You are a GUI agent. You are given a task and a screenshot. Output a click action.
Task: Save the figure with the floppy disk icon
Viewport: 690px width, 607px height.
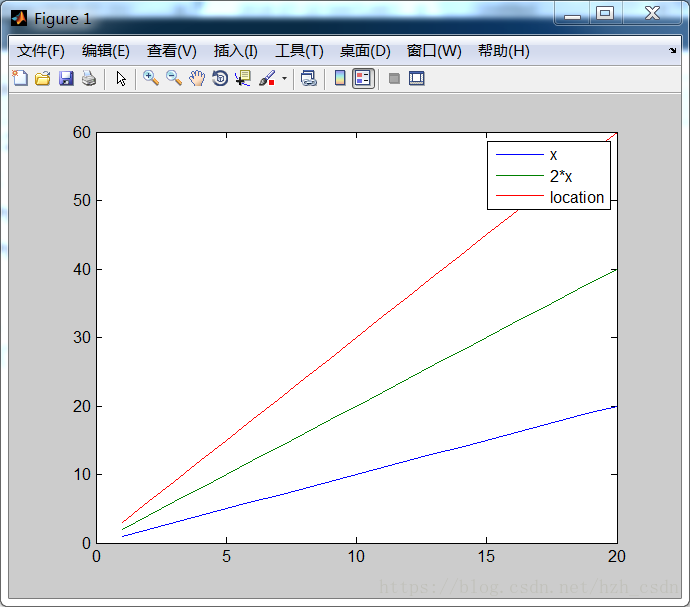click(66, 78)
